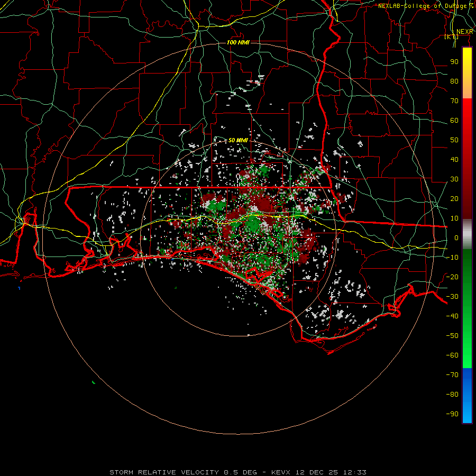Select the 20 knot scale label
The image size is (476, 476).
point(454,199)
